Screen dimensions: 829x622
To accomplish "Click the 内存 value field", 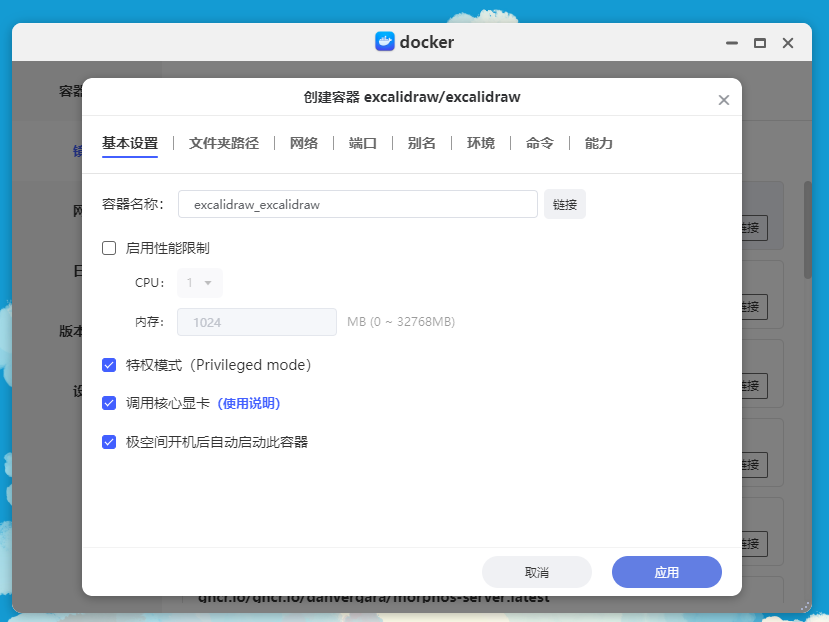I will pyautogui.click(x=257, y=322).
